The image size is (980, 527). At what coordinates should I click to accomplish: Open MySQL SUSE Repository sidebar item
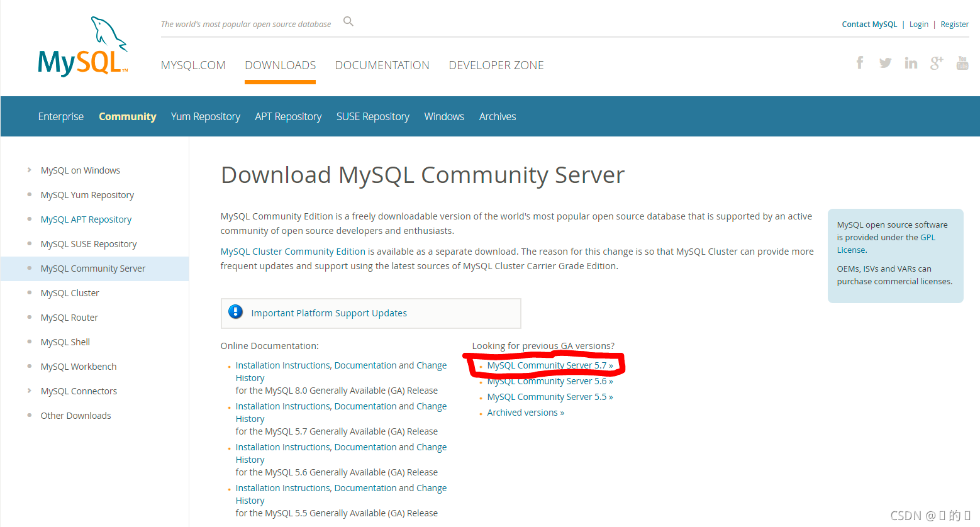(89, 244)
